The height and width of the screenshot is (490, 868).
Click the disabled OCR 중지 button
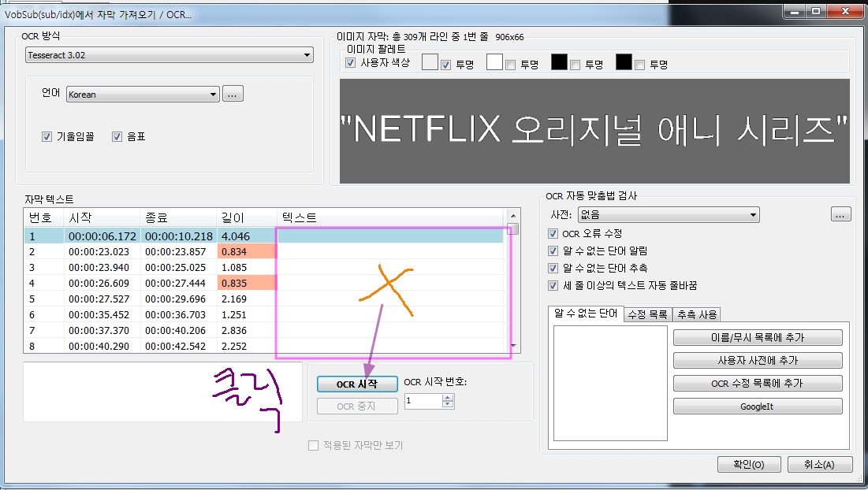pyautogui.click(x=357, y=406)
